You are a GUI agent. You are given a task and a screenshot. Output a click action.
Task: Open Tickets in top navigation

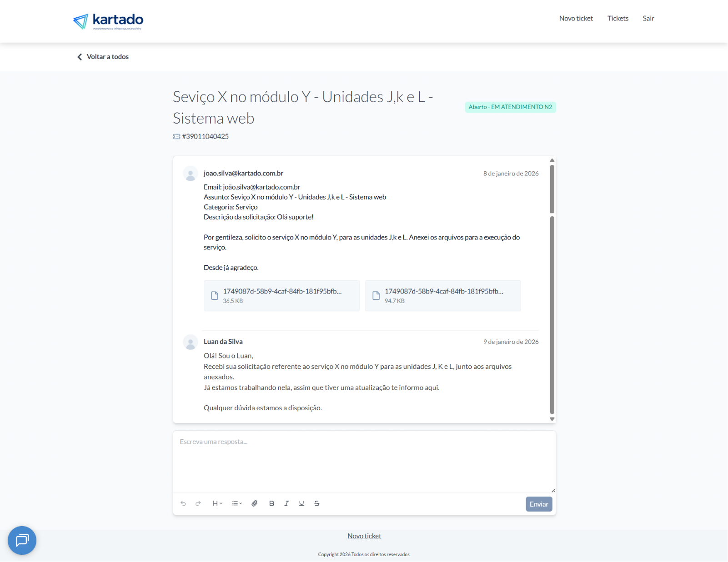click(618, 19)
